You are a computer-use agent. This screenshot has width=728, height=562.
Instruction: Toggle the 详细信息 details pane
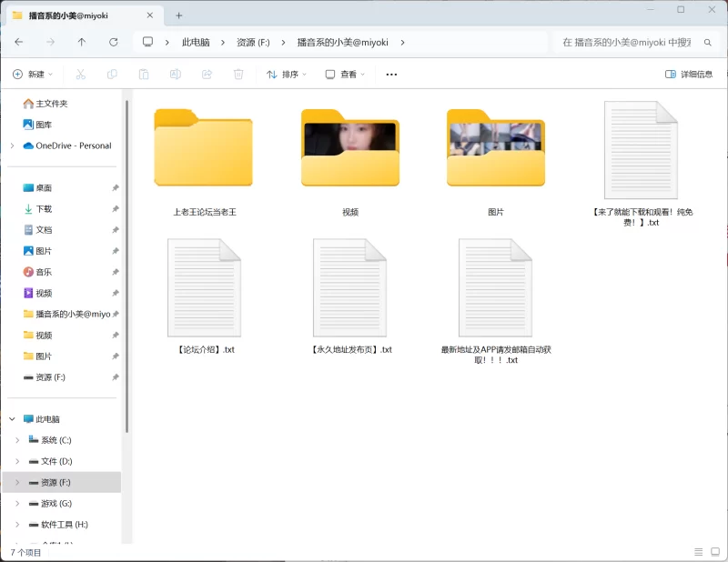tap(689, 75)
